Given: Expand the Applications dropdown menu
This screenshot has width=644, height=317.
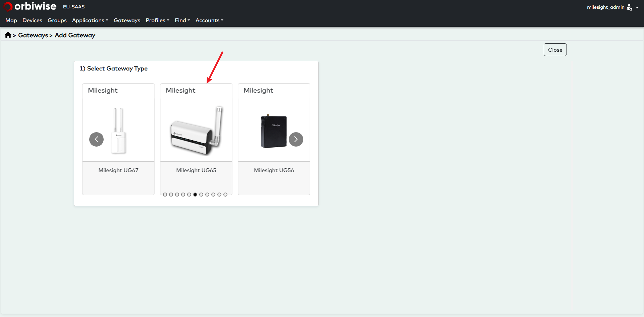Looking at the screenshot, I should (x=90, y=20).
